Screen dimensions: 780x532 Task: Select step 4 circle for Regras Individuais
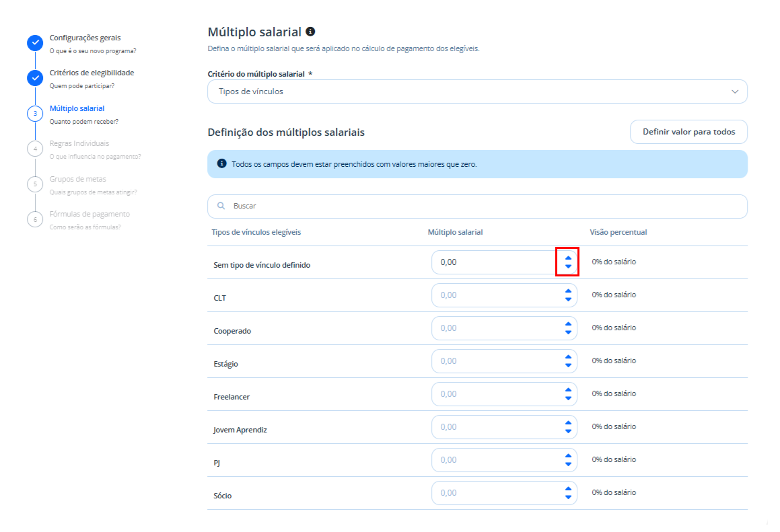point(35,149)
